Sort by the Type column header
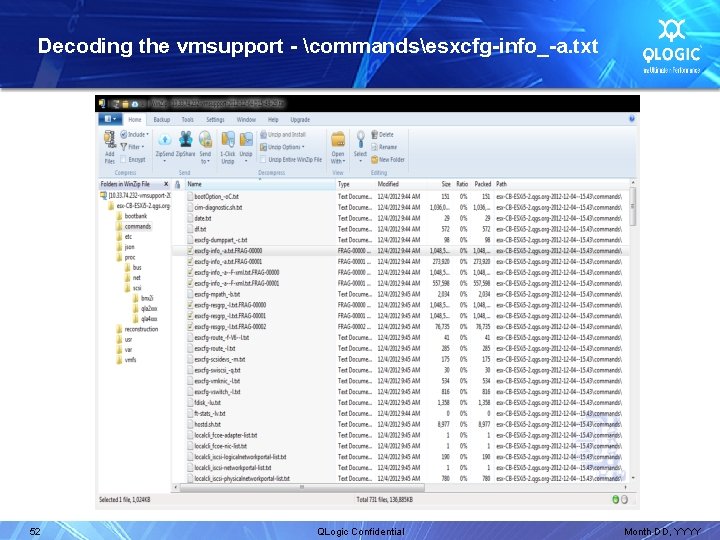This screenshot has width=720, height=540. click(x=355, y=184)
